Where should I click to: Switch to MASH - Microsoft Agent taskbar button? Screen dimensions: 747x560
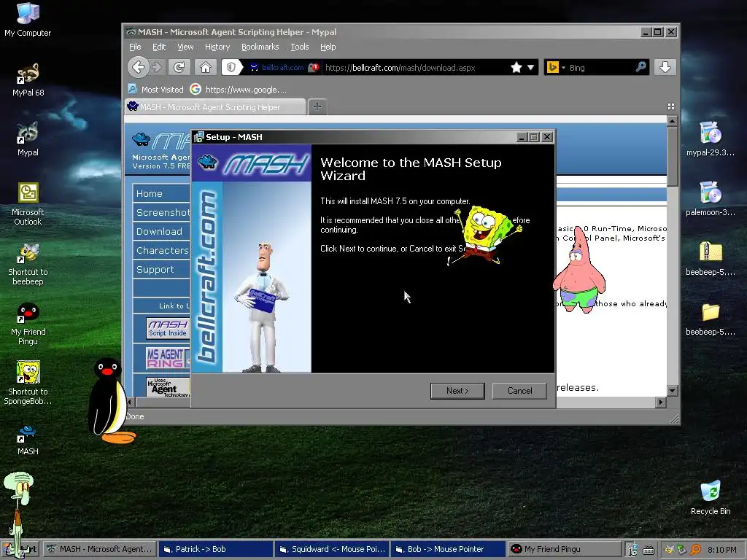point(101,549)
